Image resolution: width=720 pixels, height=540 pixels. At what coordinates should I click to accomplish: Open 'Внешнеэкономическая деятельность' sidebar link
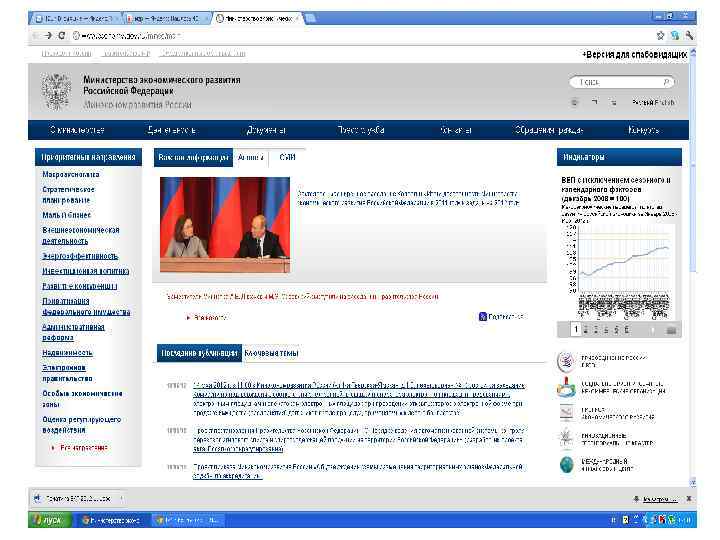click(x=81, y=235)
